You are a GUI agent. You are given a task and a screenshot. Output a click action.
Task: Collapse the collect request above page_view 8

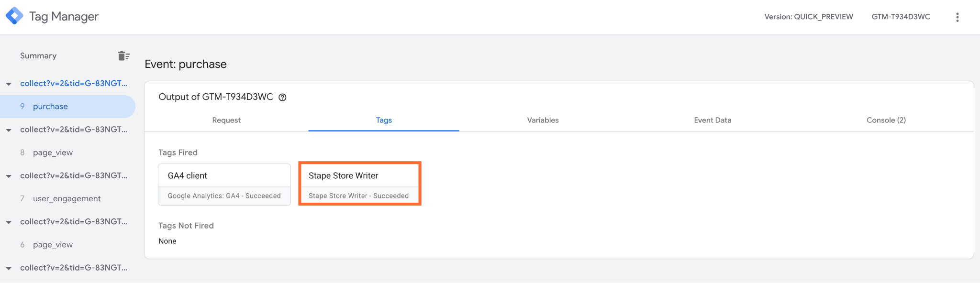(x=9, y=130)
